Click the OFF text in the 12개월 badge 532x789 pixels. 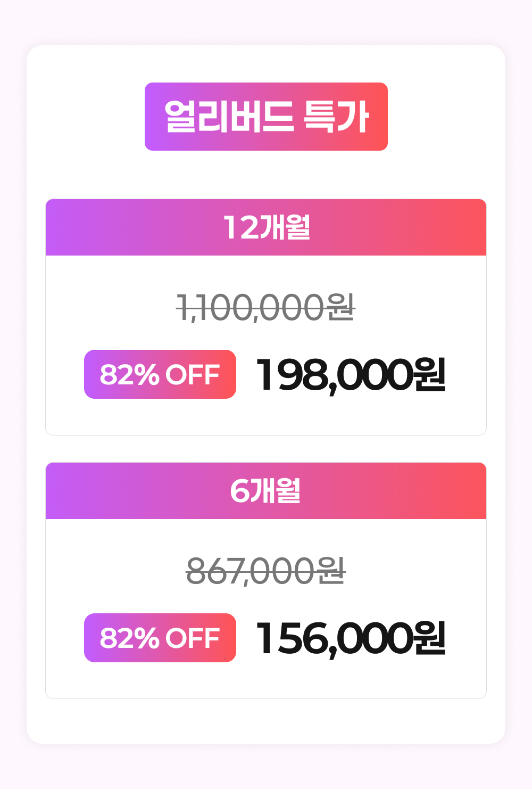pyautogui.click(x=193, y=374)
